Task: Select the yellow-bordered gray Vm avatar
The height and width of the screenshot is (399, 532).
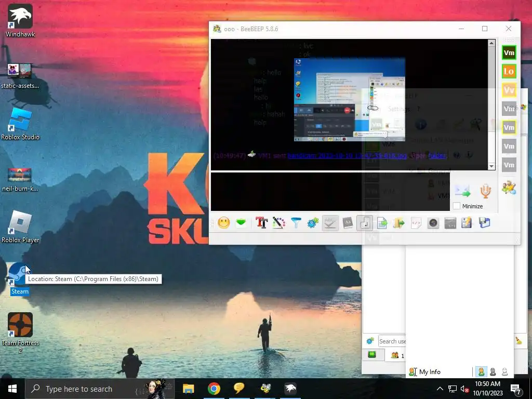Action: (509, 128)
